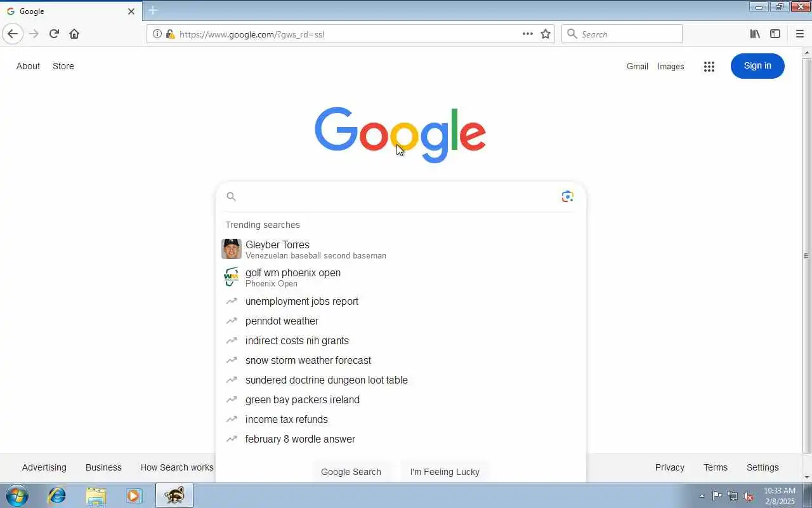This screenshot has width=812, height=508.
Task: Launch Internet Explorer from taskbar
Action: coord(57,495)
